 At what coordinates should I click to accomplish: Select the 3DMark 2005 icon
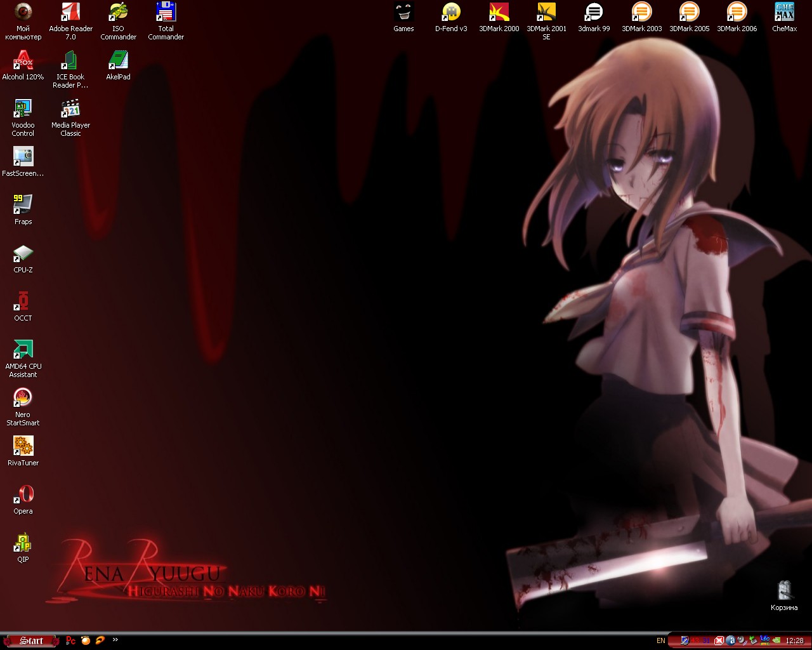click(x=689, y=17)
